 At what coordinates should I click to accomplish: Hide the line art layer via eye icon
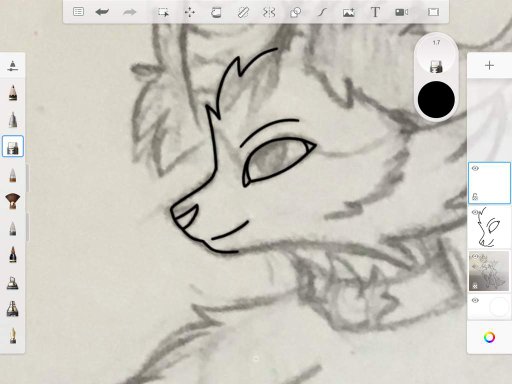(x=475, y=212)
